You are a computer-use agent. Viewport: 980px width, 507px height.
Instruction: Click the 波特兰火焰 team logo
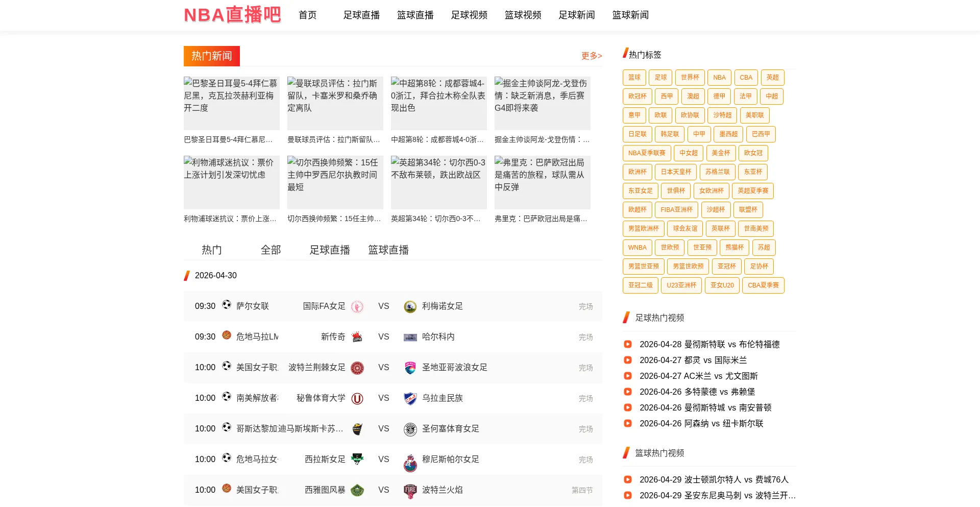click(410, 491)
